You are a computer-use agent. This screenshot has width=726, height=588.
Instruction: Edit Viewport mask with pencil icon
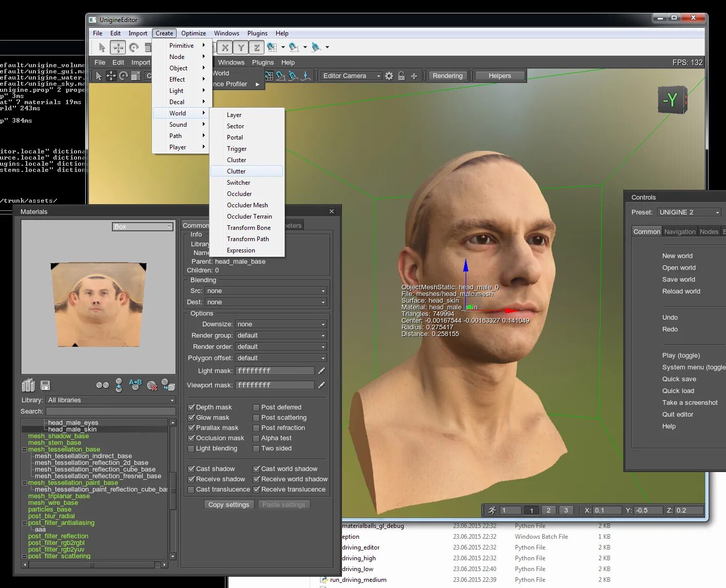pos(321,385)
